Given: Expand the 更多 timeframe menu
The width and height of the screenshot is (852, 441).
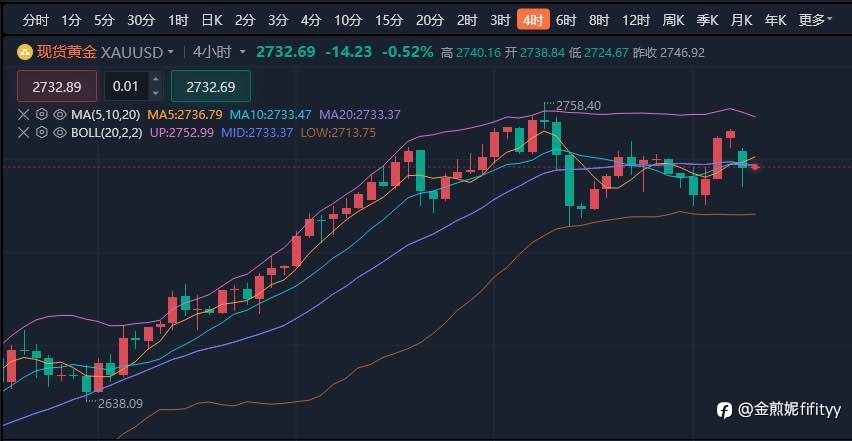Looking at the screenshot, I should pyautogui.click(x=816, y=21).
